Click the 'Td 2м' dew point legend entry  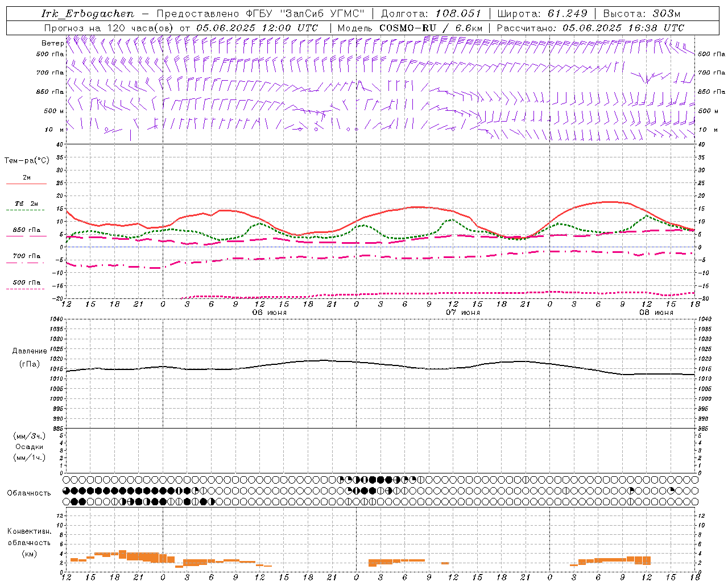[27, 203]
